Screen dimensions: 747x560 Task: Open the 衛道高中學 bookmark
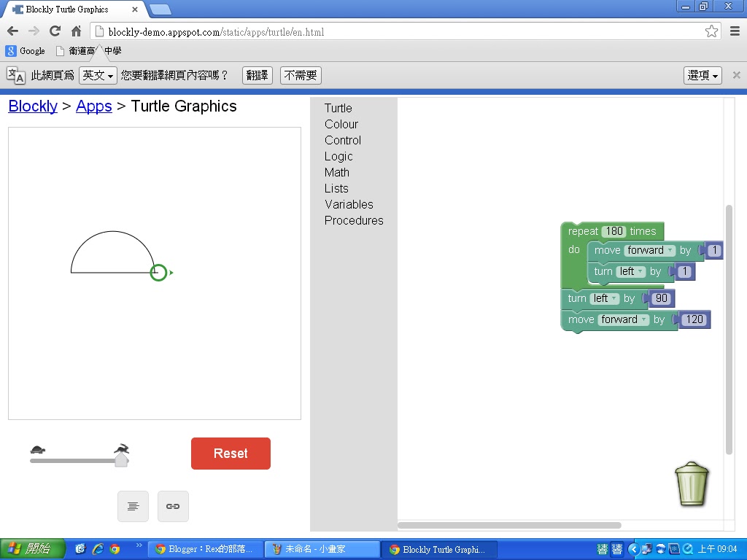click(x=88, y=50)
